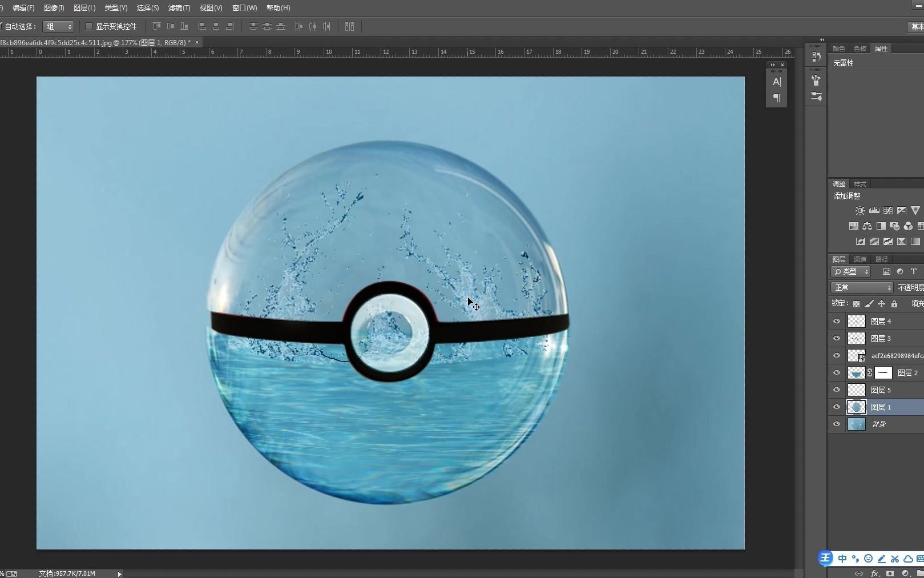Filter layers by type (text) layers
This screenshot has width=924, height=578.
pyautogui.click(x=914, y=272)
